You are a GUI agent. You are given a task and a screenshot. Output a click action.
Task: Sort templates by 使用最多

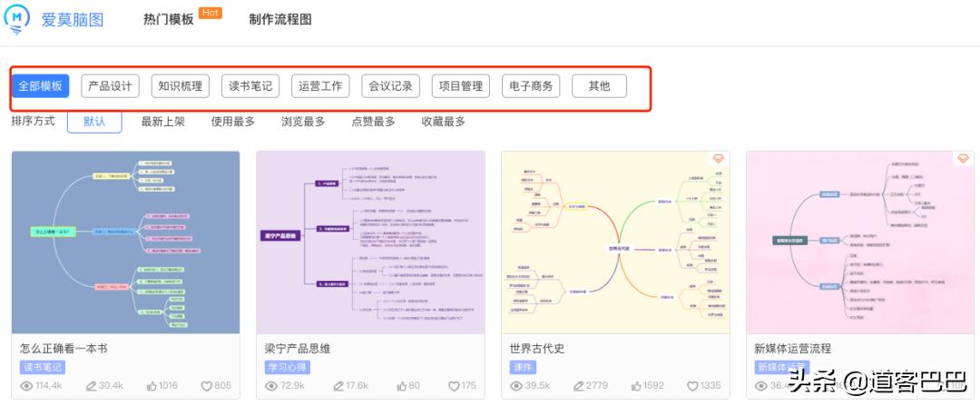point(233,122)
